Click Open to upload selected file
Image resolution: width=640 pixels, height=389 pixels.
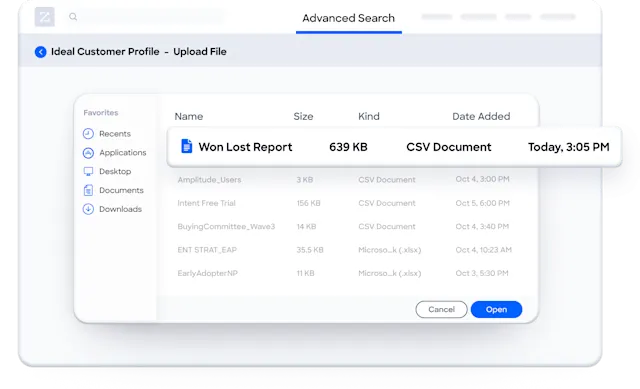496,309
